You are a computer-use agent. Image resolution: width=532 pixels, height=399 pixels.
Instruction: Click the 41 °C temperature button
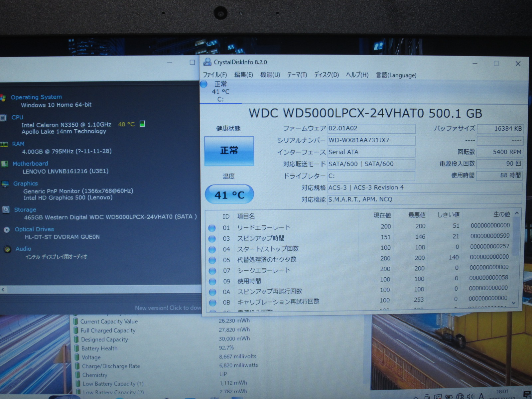click(x=229, y=195)
